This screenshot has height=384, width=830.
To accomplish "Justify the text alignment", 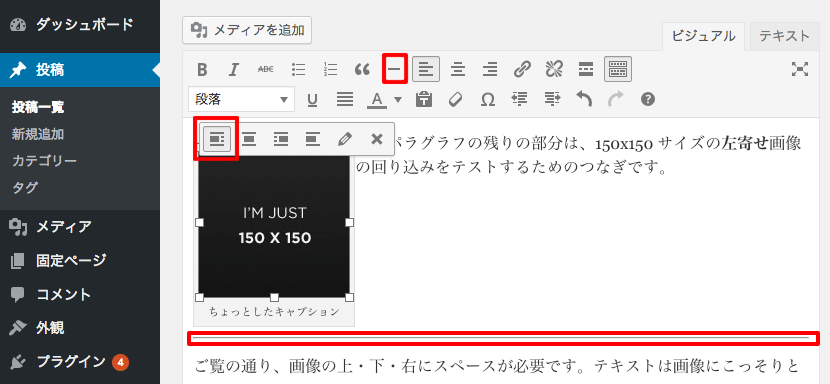I will click(345, 99).
